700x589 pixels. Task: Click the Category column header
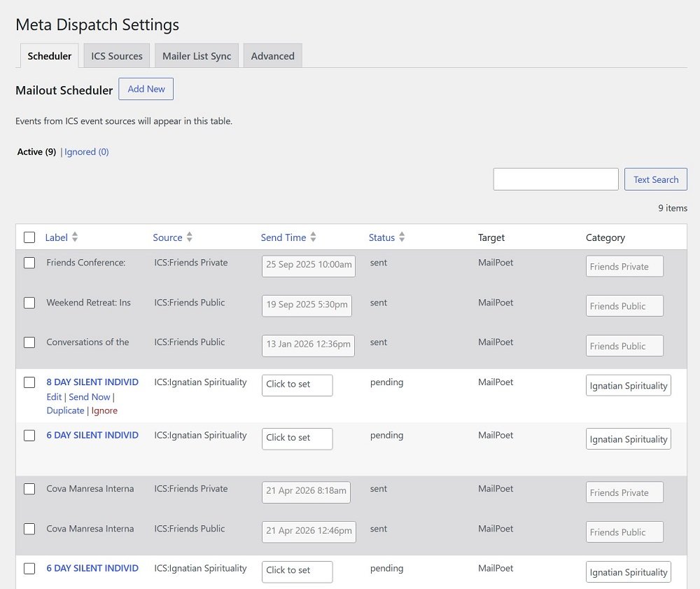click(605, 237)
